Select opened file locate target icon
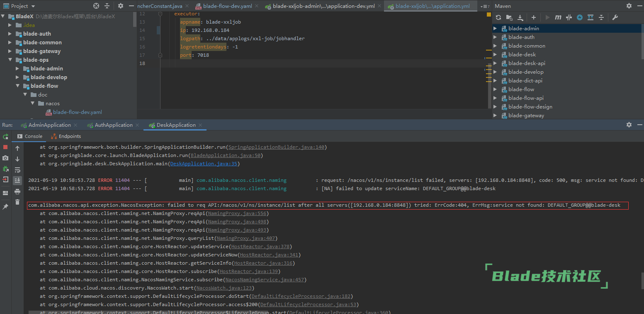 [96, 6]
